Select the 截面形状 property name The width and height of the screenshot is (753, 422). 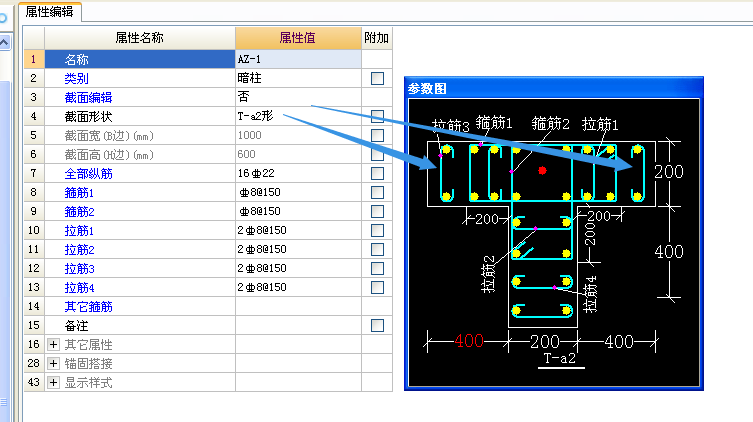pos(88,116)
